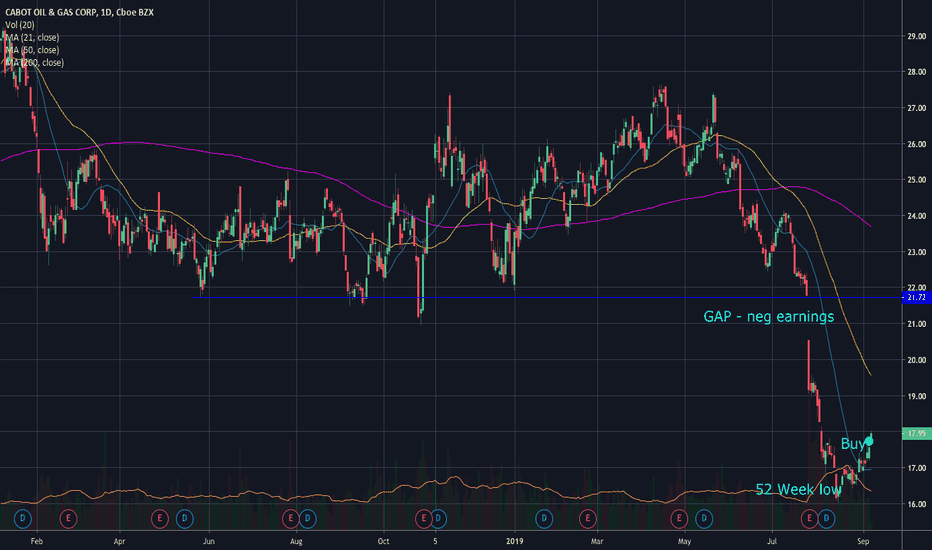Click the Buy text annotation

(852, 444)
